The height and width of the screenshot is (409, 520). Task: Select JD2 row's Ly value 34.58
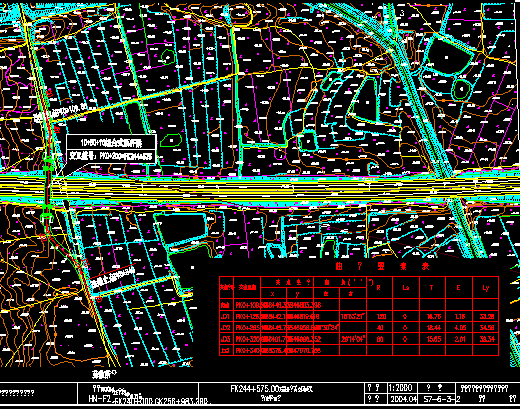pos(487,328)
